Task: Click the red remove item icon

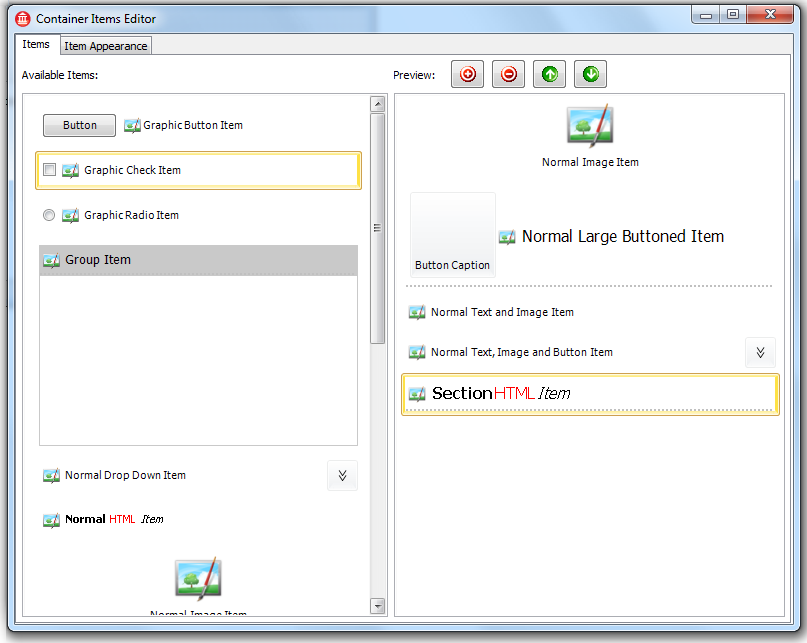Action: [x=508, y=74]
